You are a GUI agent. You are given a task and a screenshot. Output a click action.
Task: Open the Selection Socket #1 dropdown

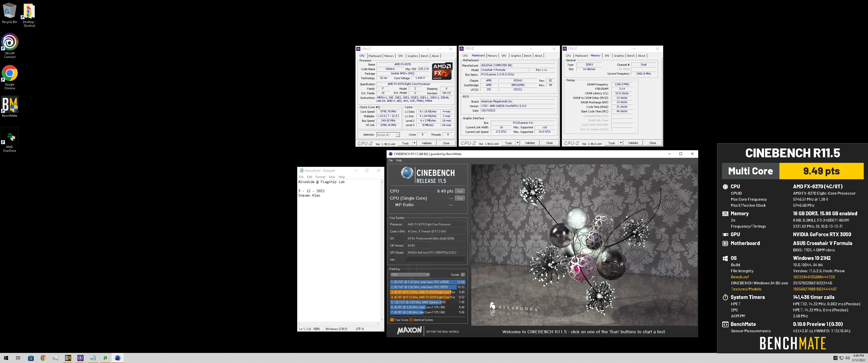(388, 135)
